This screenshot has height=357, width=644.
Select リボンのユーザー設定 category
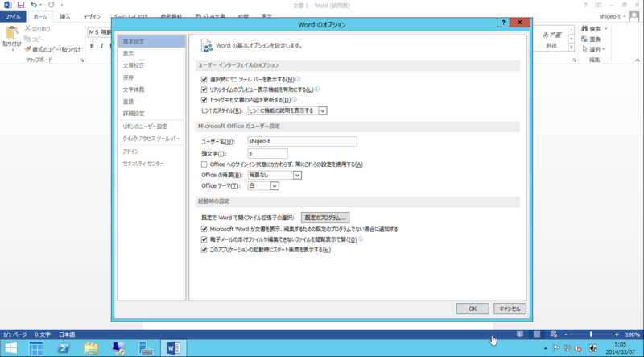coord(151,127)
